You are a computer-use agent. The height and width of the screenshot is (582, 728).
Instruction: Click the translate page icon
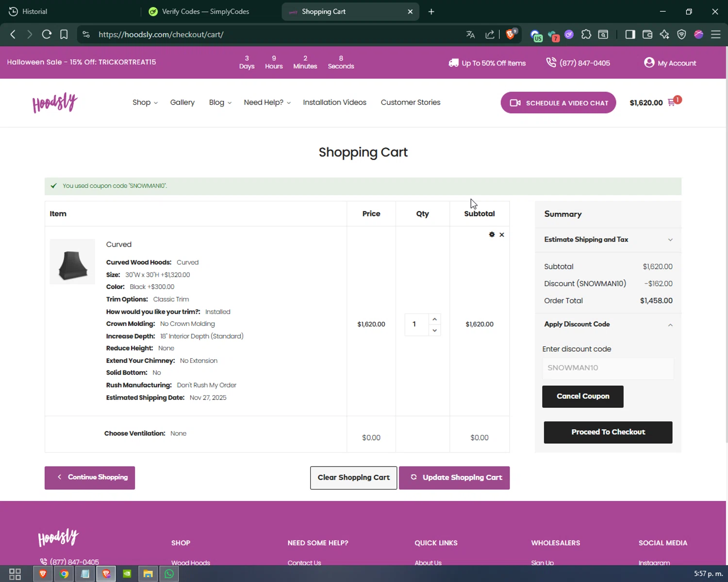[470, 34]
